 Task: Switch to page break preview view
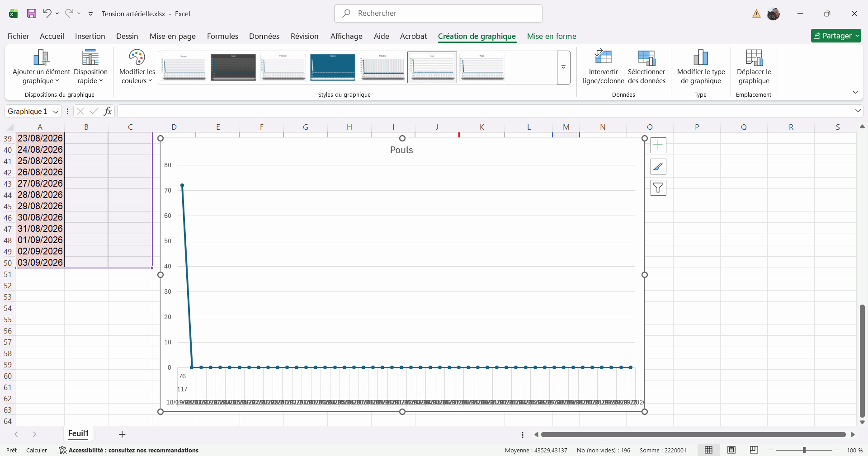pyautogui.click(x=754, y=450)
